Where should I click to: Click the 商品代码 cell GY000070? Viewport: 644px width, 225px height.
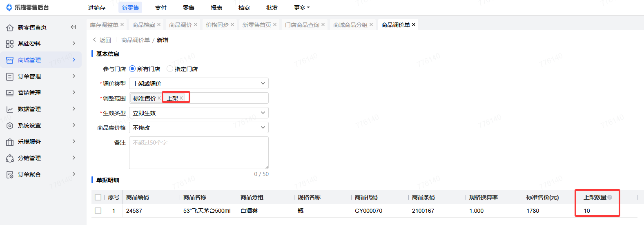point(369,211)
